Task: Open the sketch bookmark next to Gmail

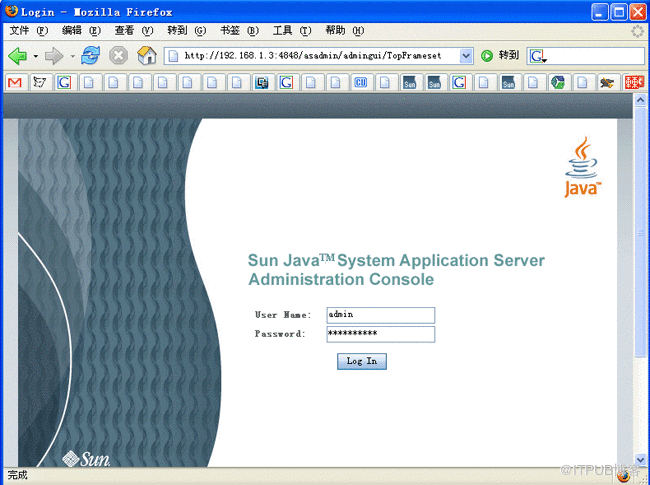Action: click(x=40, y=82)
